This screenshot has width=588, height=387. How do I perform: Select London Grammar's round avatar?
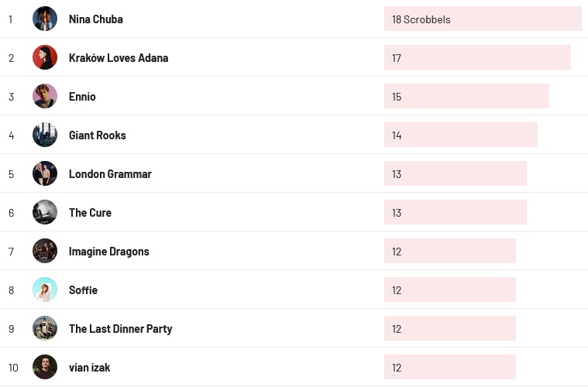tap(45, 173)
